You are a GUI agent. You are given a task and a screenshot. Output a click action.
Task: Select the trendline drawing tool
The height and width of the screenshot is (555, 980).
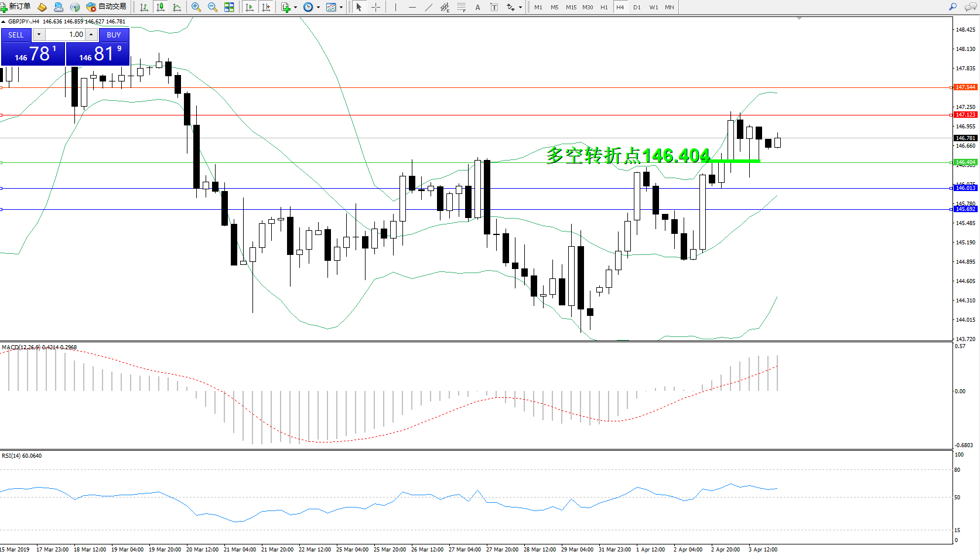point(429,7)
